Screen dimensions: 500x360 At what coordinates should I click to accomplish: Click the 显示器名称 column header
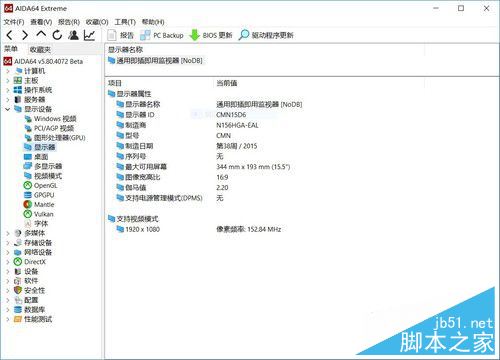(x=125, y=50)
